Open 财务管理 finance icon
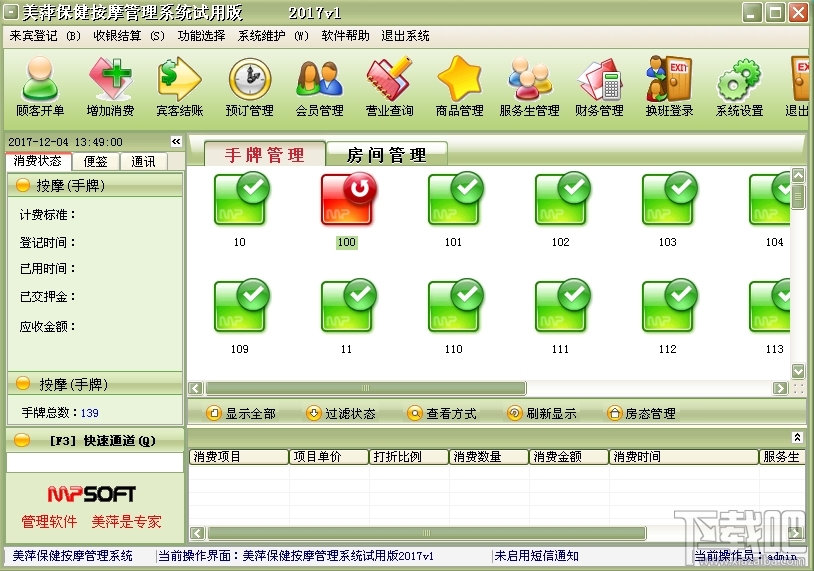 [599, 86]
